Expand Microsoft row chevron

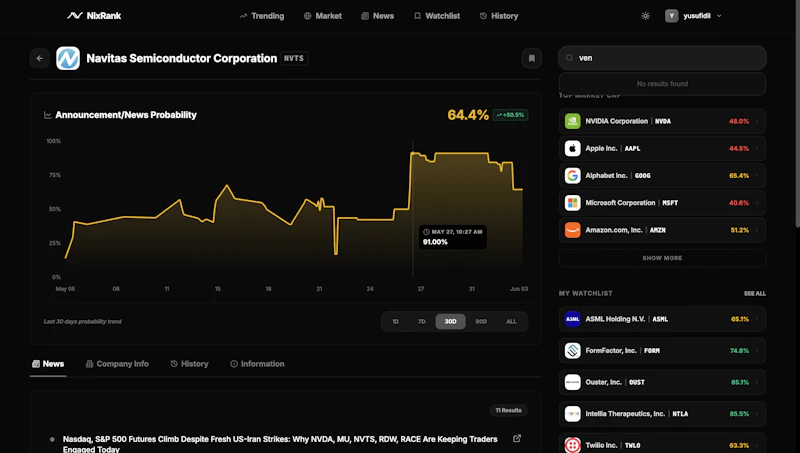click(x=757, y=203)
